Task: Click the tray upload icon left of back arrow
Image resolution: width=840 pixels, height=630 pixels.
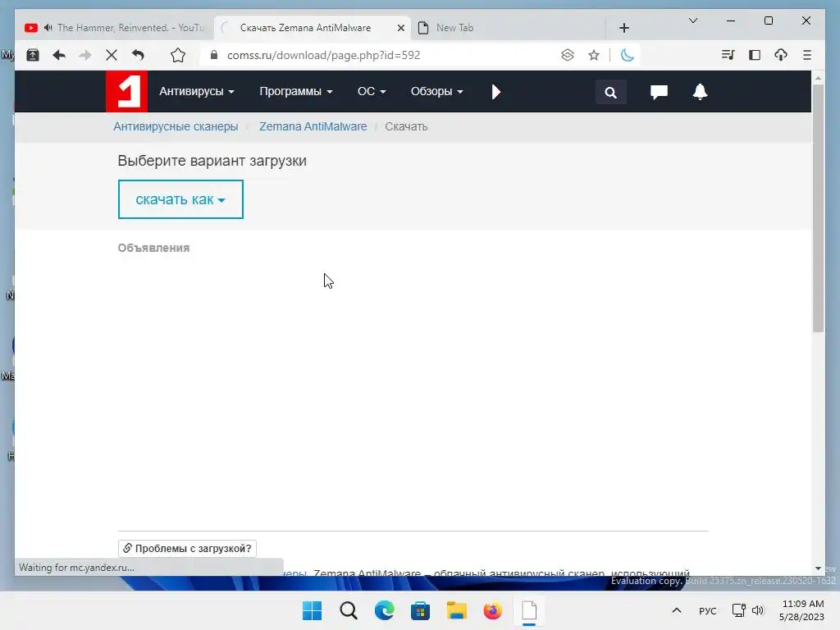Action: point(33,55)
